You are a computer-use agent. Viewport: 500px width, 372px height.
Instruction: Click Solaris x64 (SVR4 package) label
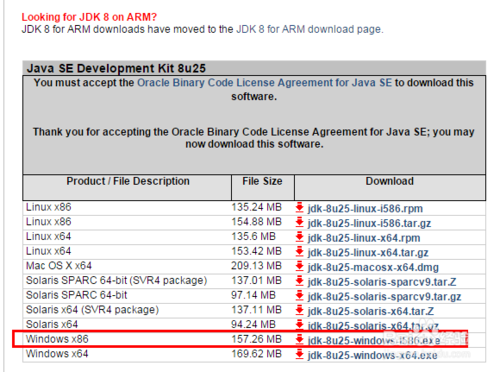[92, 310]
